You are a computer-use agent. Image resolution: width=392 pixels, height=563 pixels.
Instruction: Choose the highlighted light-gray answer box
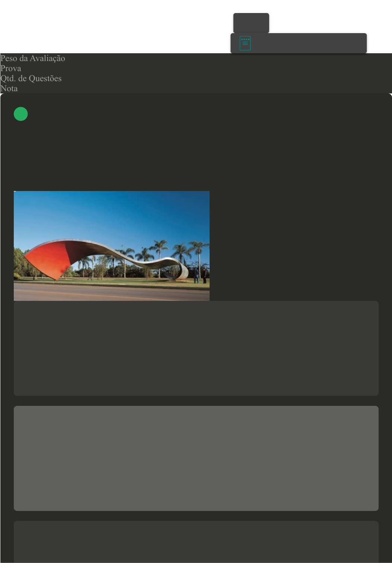point(196,458)
